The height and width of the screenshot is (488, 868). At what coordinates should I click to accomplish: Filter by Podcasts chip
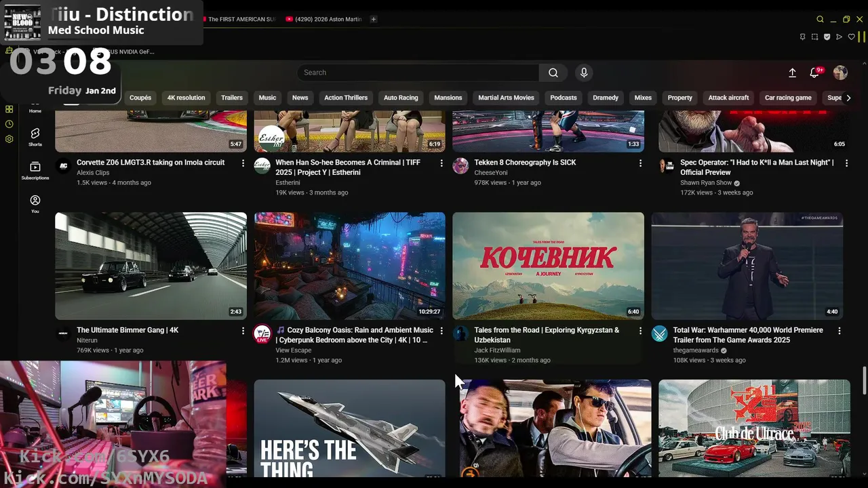(564, 98)
